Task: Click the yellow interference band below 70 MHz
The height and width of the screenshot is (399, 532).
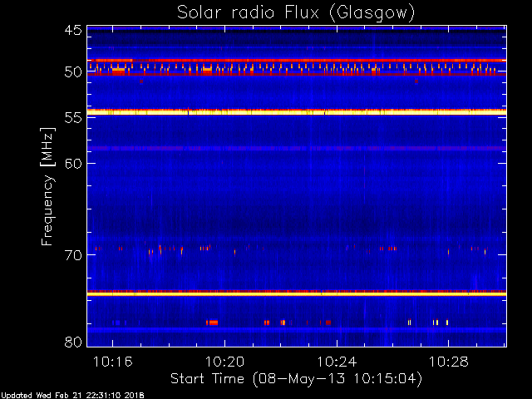Action: tap(297, 293)
